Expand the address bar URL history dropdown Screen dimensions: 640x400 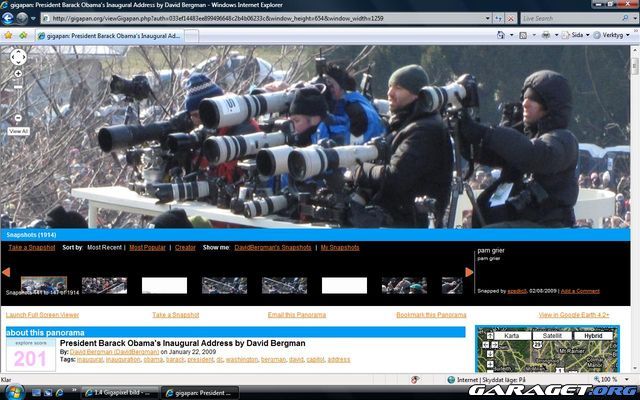click(x=486, y=18)
